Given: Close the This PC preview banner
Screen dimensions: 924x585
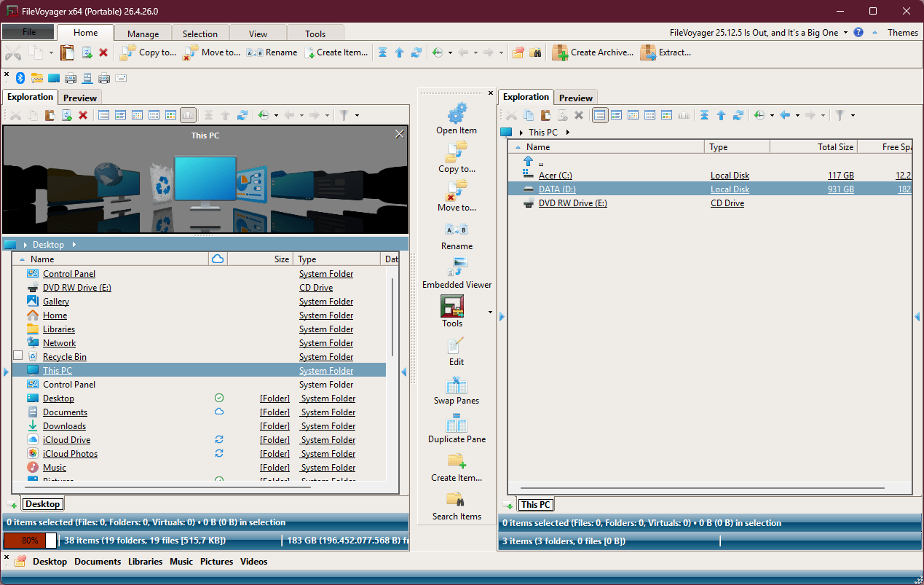Looking at the screenshot, I should pyautogui.click(x=399, y=134).
